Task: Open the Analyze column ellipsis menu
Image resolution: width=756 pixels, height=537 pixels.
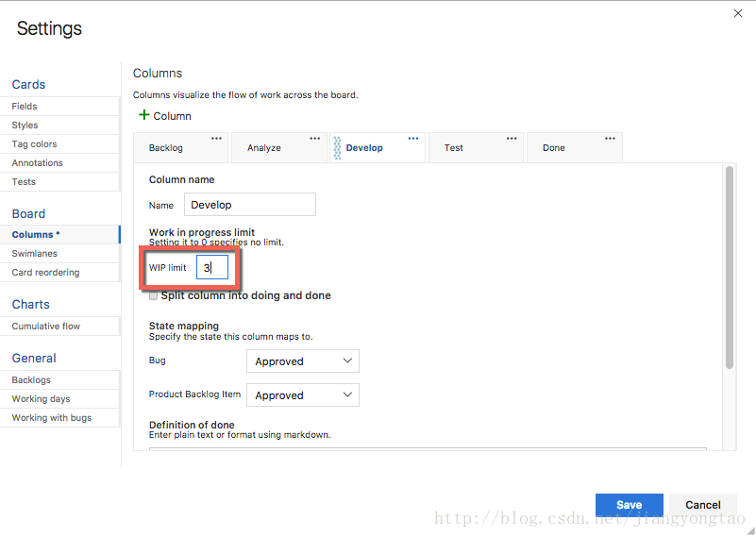Action: (x=315, y=139)
